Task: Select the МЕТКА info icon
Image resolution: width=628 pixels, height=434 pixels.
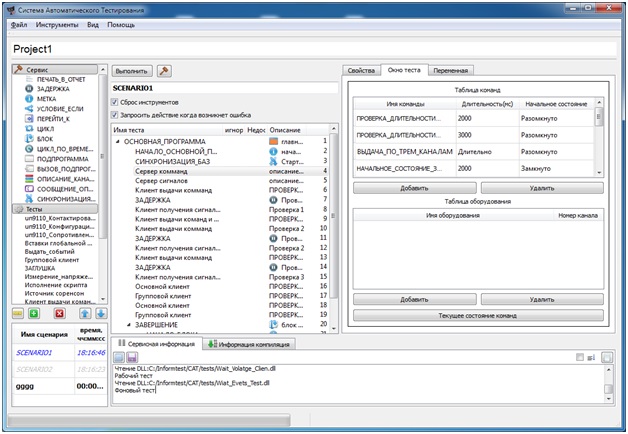Action: click(29, 99)
